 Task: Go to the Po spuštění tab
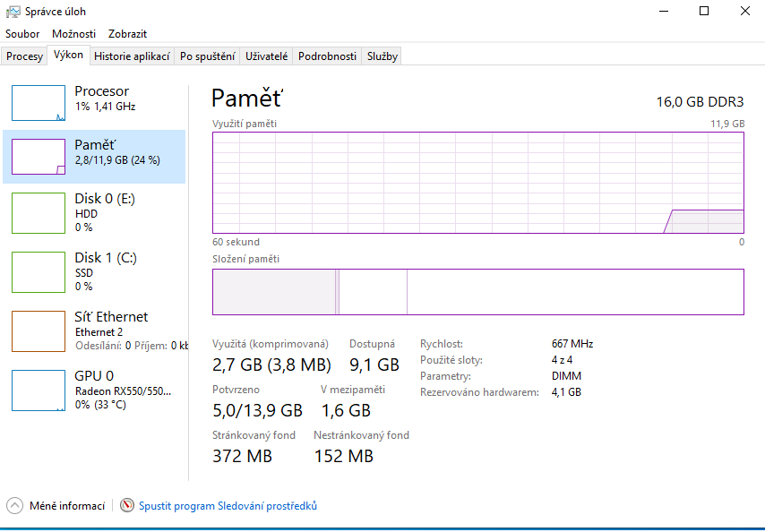click(207, 56)
